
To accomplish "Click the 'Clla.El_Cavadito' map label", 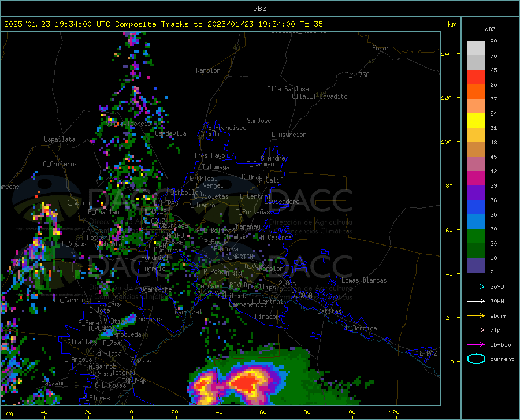I will click(x=320, y=96).
